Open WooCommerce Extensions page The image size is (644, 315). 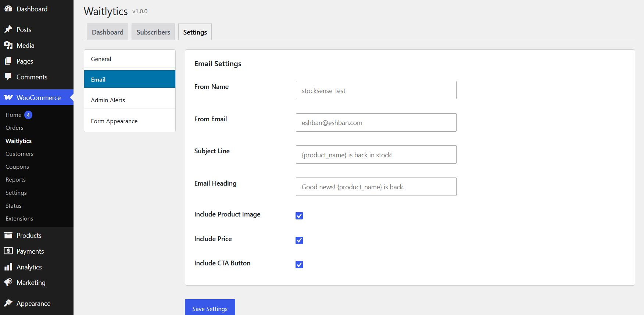tap(19, 218)
